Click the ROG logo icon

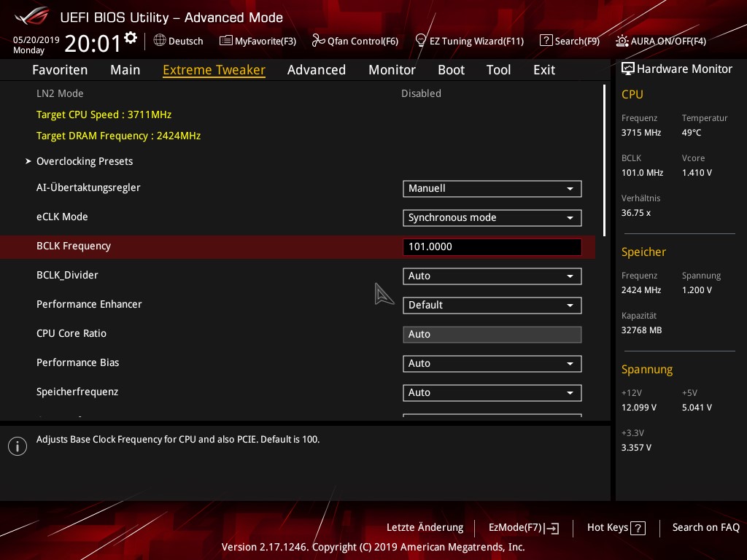32,16
